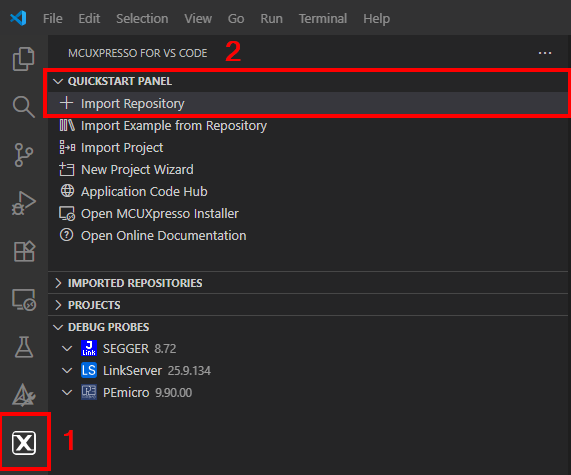Image resolution: width=571 pixels, height=475 pixels.
Task: Open the Run and Debug view
Action: pos(24,203)
